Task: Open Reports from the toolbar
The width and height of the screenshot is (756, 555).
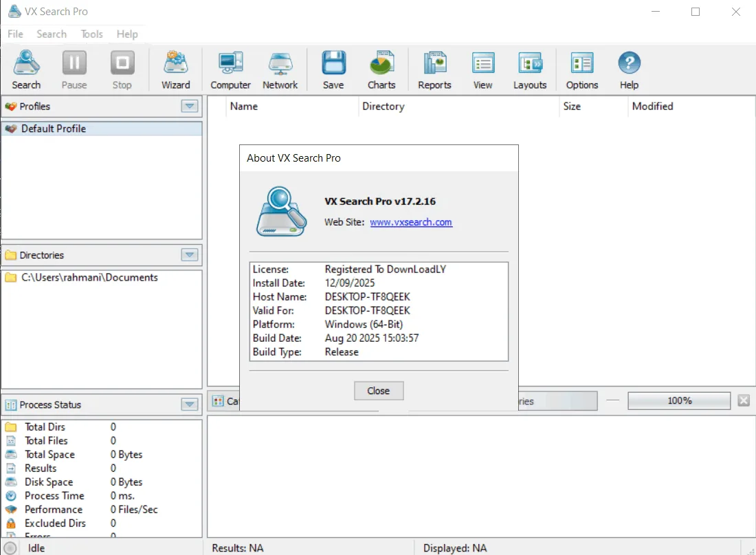Action: coord(434,70)
